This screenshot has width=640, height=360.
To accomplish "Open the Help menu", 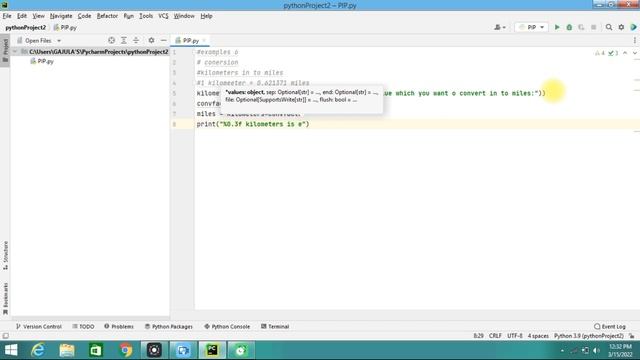I will click(x=206, y=16).
